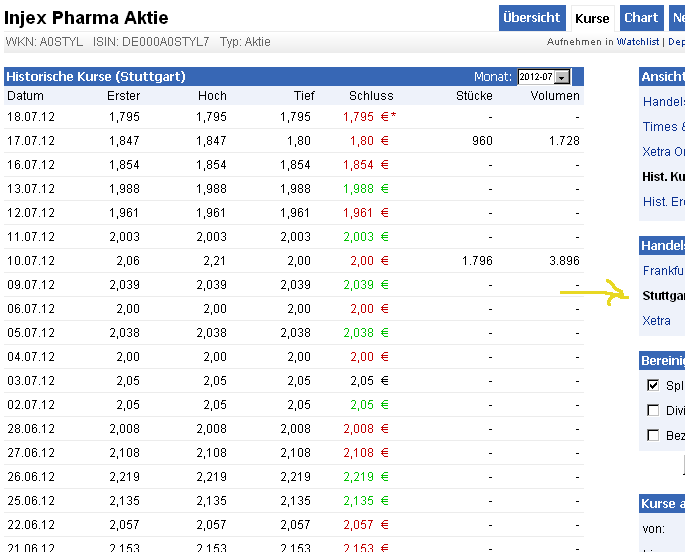Image resolution: width=685 pixels, height=552 pixels.
Task: Click closing price 2,038 € for 05.07.12
Action: 366,333
